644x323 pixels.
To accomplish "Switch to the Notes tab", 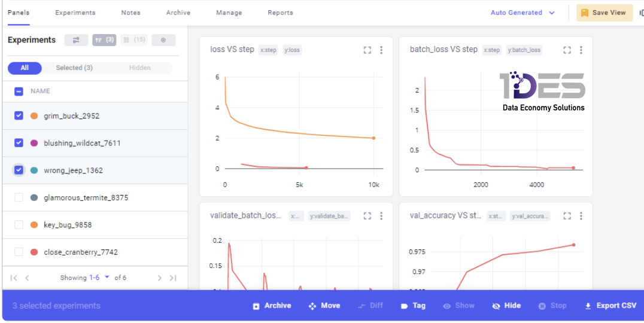I will coord(130,13).
